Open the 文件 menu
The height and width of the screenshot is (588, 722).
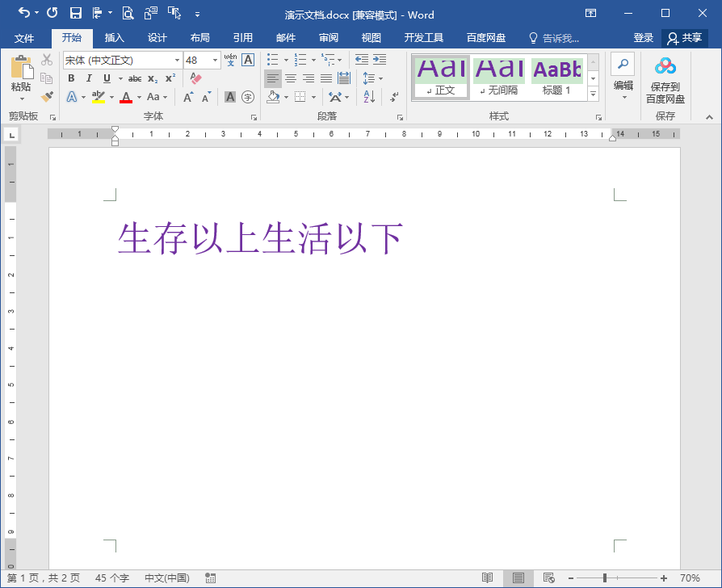pyautogui.click(x=25, y=37)
